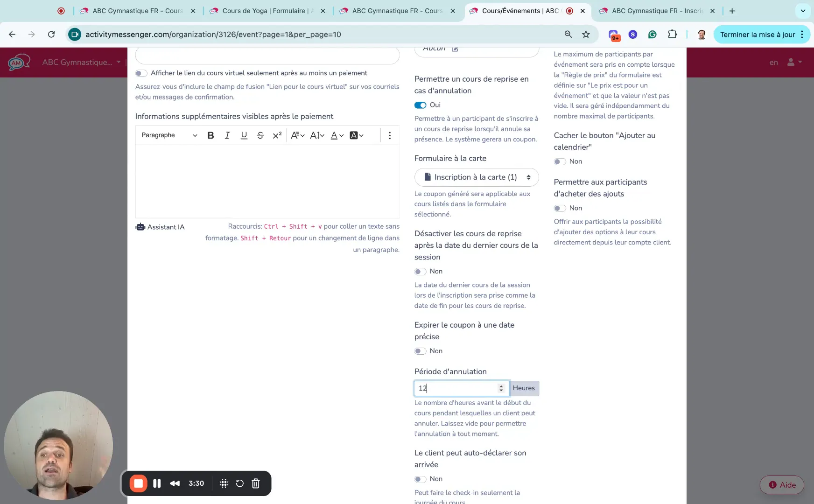Open the editor toolbar overflow menu

390,135
